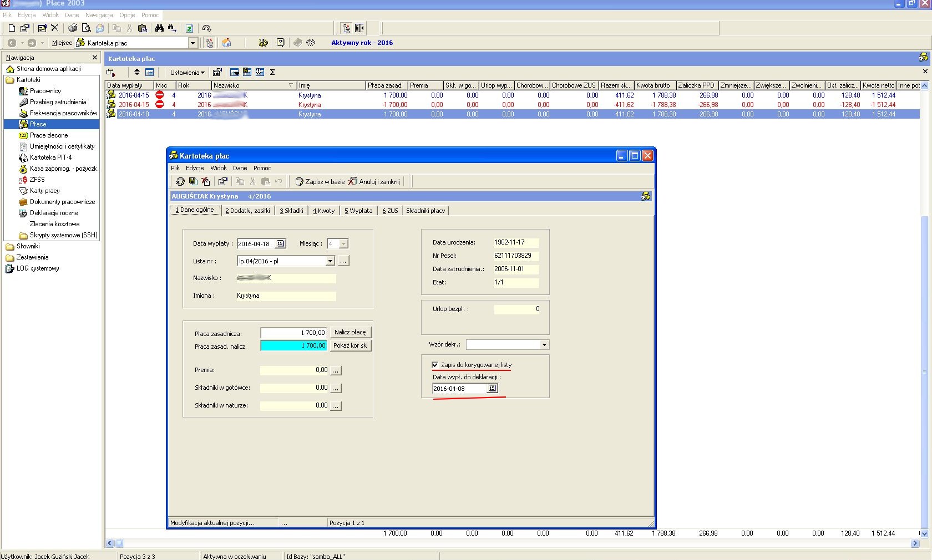Click the printer icon in main toolbar
Screen dimensions: 932x560
tap(73, 28)
